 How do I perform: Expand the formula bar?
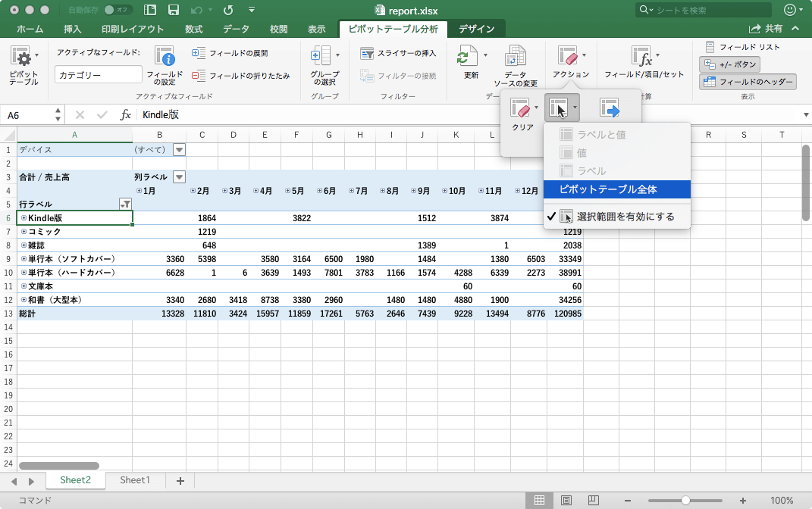[806, 115]
